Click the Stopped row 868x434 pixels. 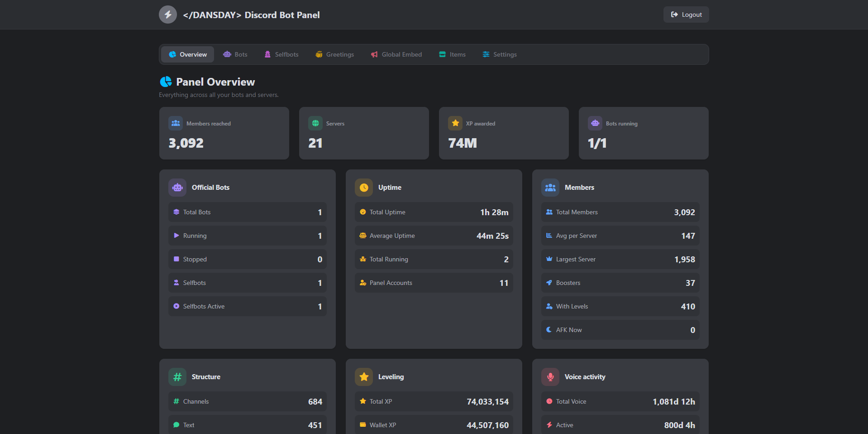pyautogui.click(x=248, y=259)
